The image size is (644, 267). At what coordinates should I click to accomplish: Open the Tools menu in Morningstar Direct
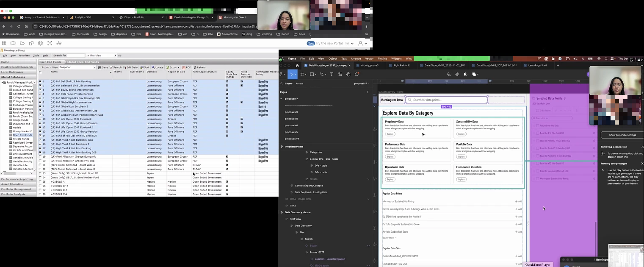pyautogui.click(x=36, y=56)
